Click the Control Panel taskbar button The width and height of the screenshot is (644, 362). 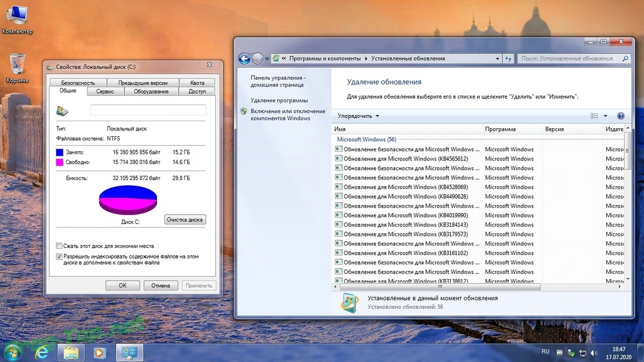click(129, 352)
